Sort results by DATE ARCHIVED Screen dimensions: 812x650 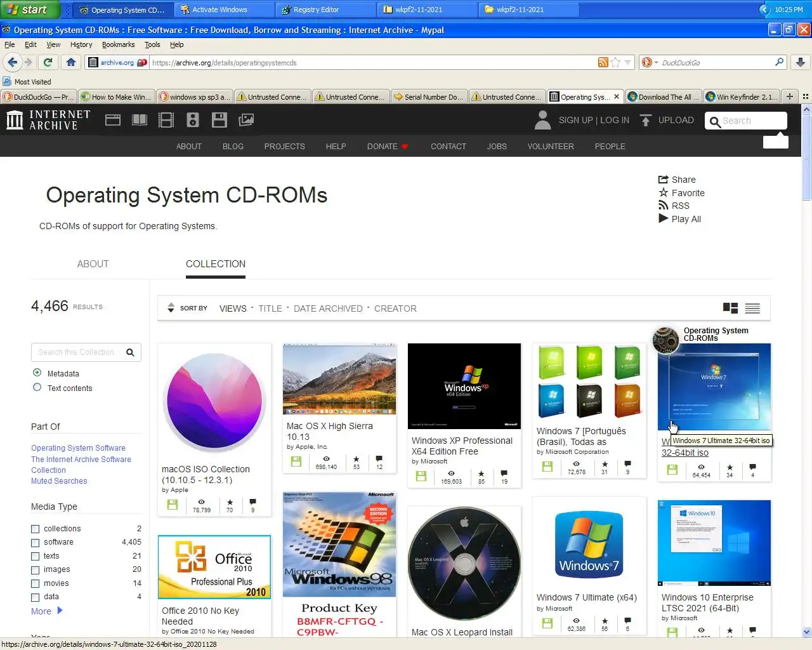(328, 308)
